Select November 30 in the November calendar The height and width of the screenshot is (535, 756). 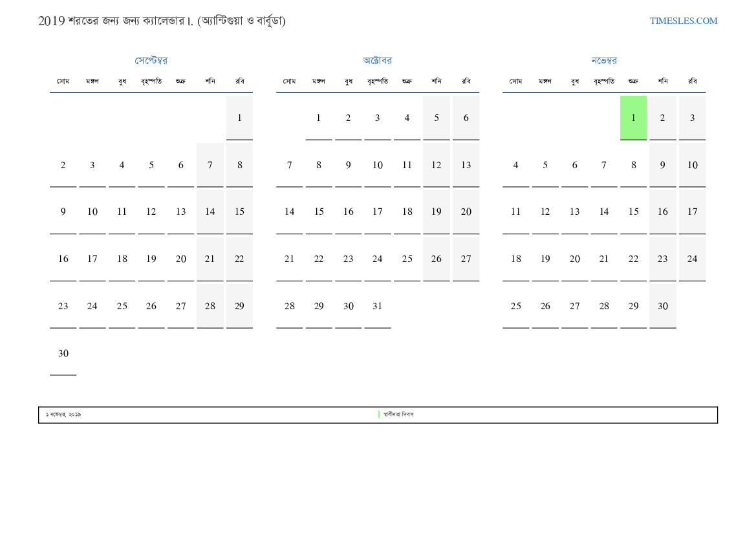(x=662, y=306)
